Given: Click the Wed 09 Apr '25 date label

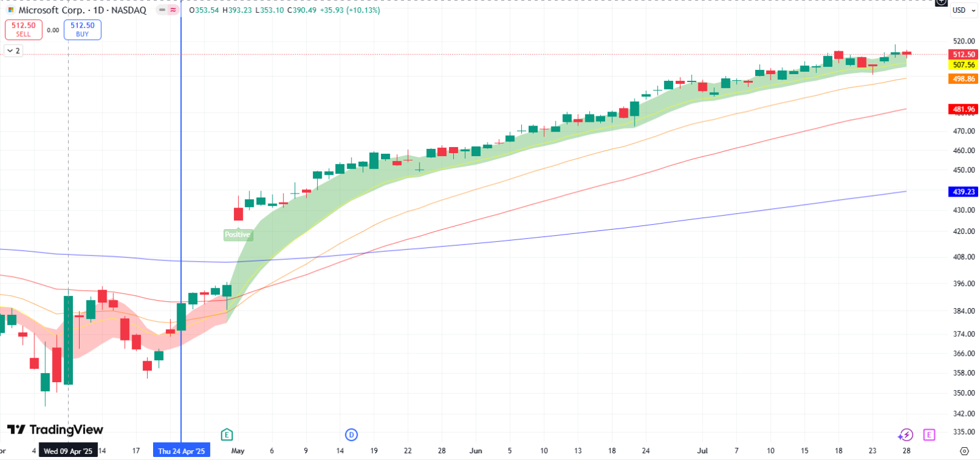Looking at the screenshot, I should click(x=68, y=451).
